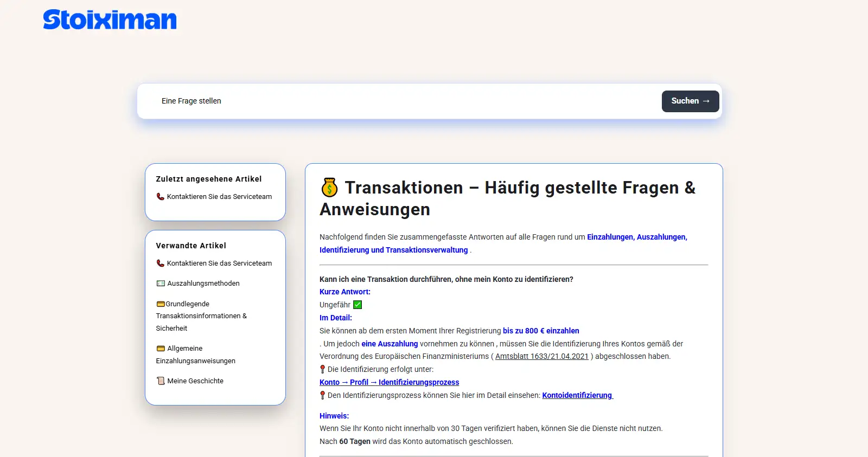868x457 pixels.
Task: Open the Kontoidentifizierung link
Action: [x=577, y=395]
